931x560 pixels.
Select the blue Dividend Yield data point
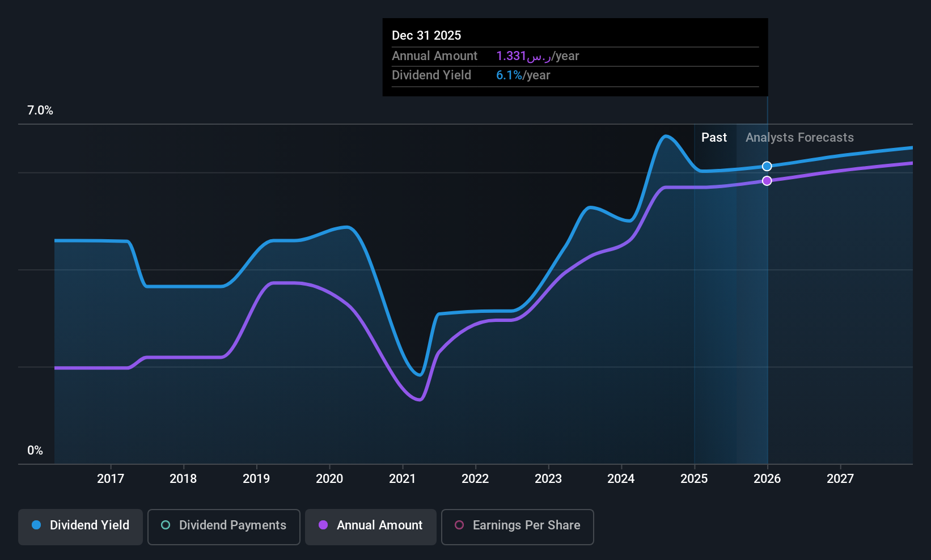(x=767, y=166)
